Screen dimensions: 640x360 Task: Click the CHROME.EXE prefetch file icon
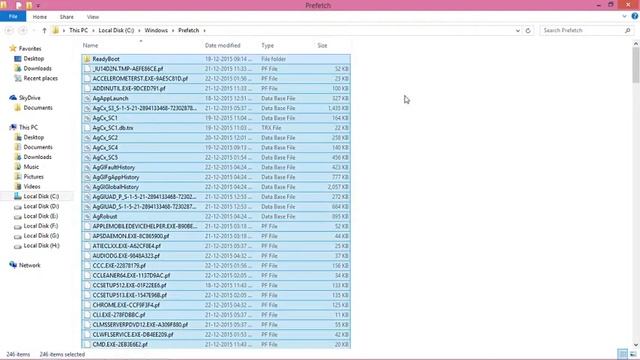87,305
